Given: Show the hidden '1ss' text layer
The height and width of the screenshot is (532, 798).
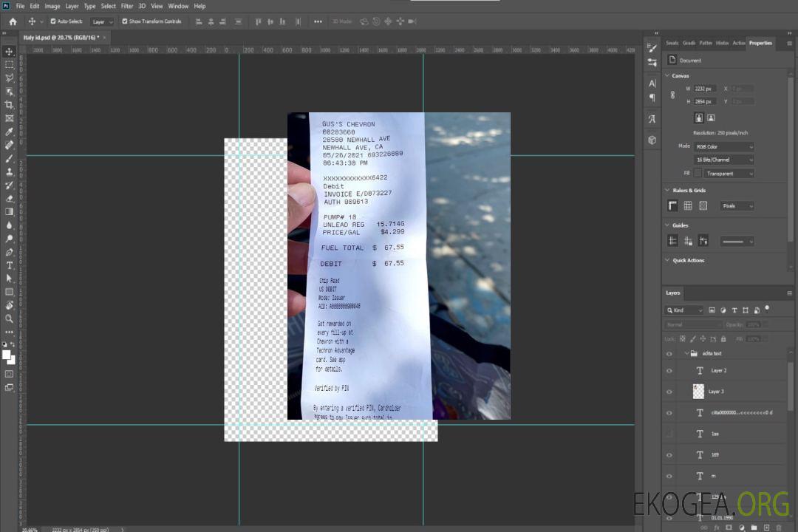Looking at the screenshot, I should pos(669,434).
